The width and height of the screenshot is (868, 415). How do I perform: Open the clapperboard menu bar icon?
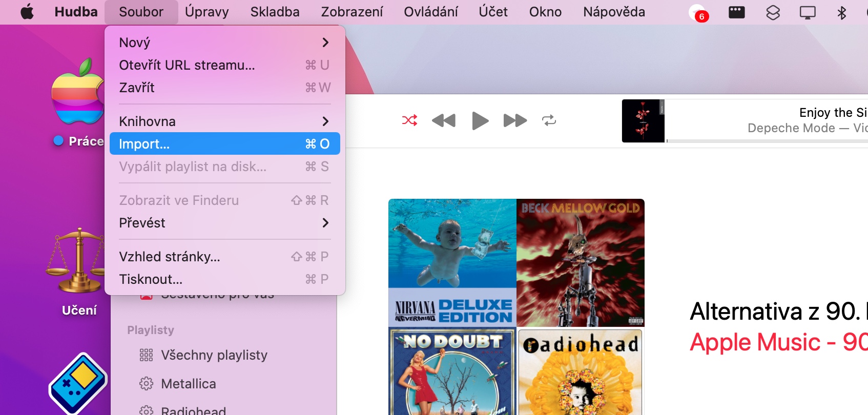click(737, 12)
